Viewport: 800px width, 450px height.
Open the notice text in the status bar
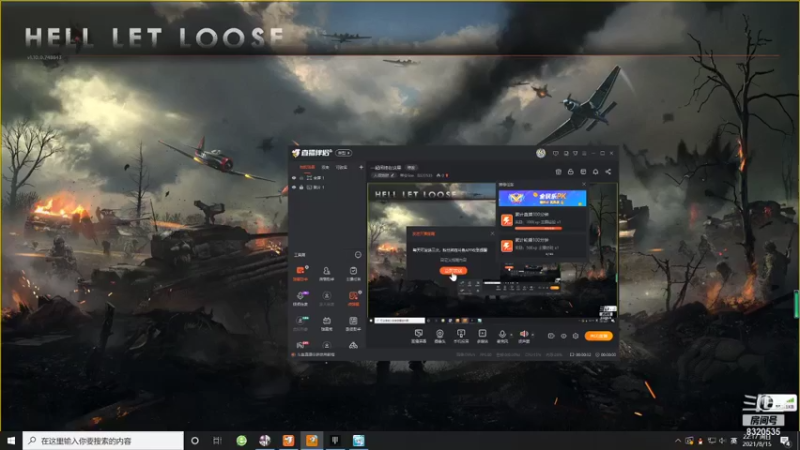pos(316,355)
